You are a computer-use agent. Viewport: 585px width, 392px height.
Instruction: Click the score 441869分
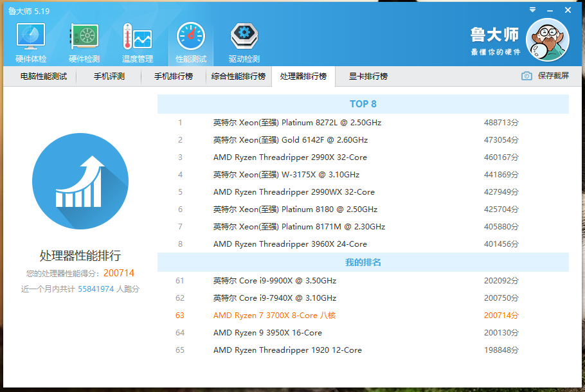(501, 175)
